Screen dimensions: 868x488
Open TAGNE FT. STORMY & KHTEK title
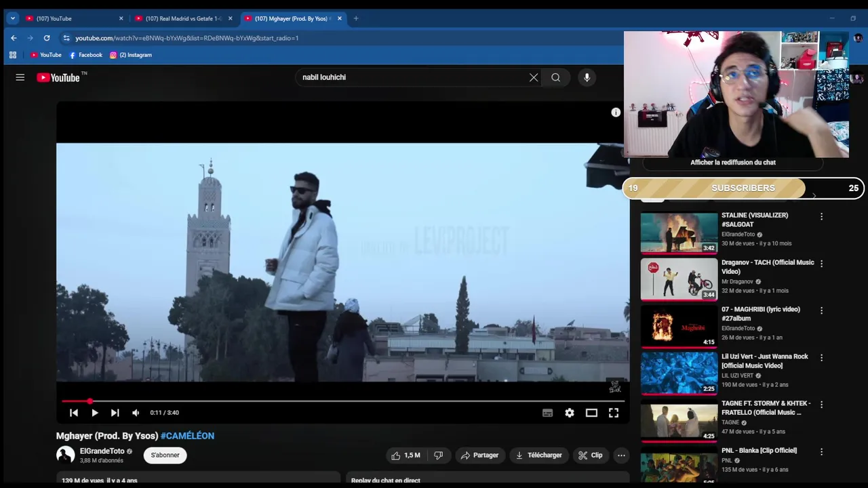(766, 408)
